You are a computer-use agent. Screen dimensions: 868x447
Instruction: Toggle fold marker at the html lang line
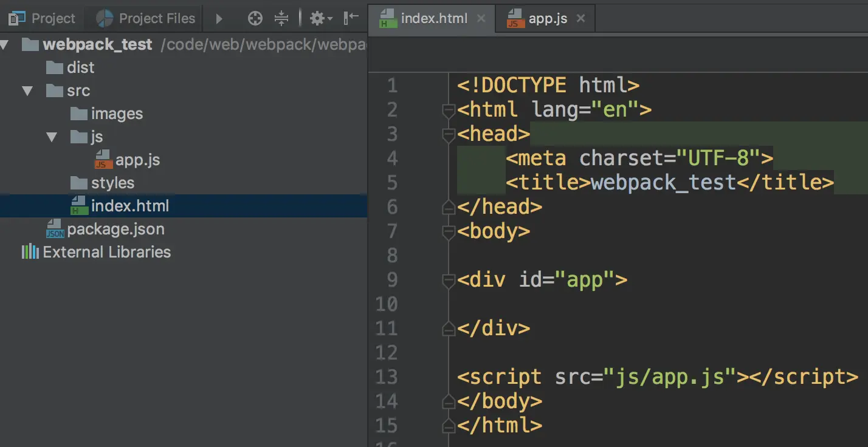(x=449, y=110)
